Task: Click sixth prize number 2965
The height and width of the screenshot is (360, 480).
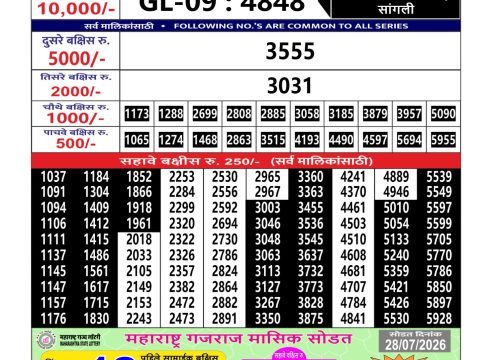Action: [267, 177]
